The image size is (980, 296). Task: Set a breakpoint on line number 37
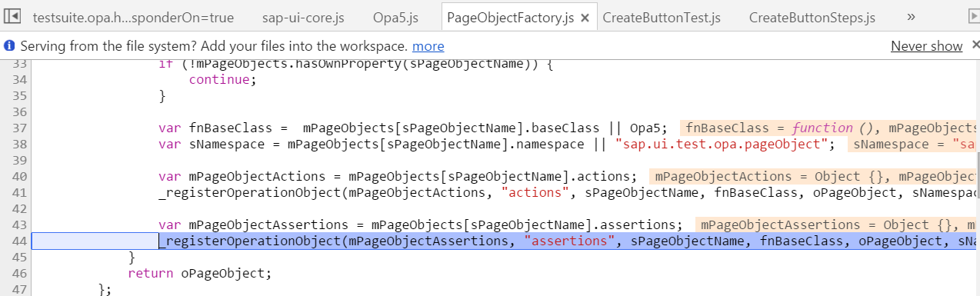(x=20, y=128)
